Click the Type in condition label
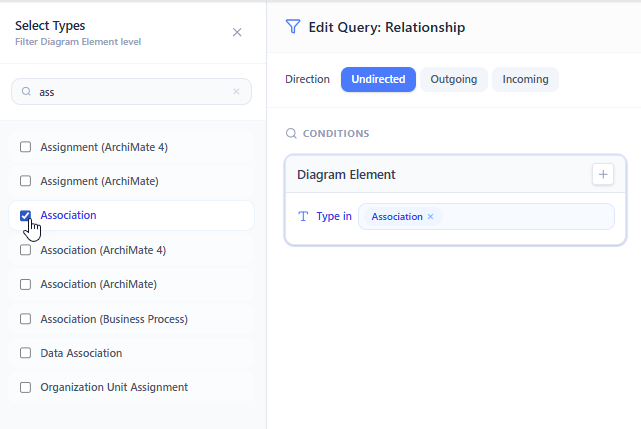The height and width of the screenshot is (429, 641). [x=334, y=216]
